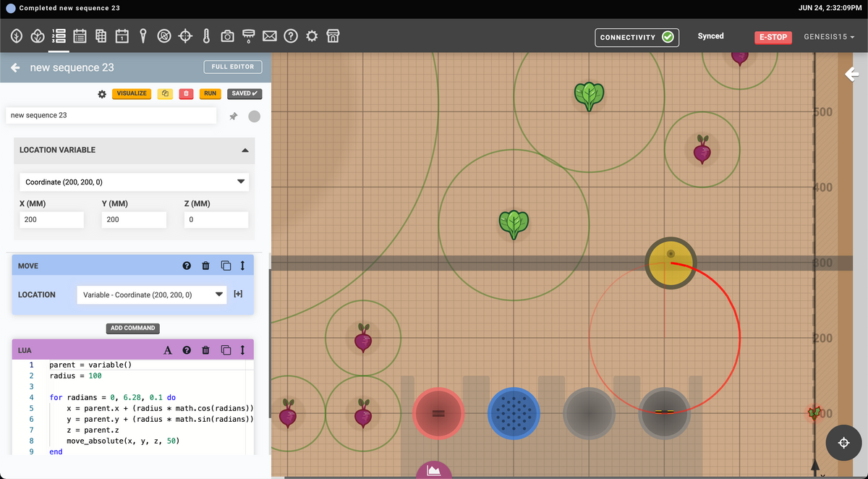868x479 pixels.
Task: Open the Shop storefront icon
Action: [x=333, y=35]
